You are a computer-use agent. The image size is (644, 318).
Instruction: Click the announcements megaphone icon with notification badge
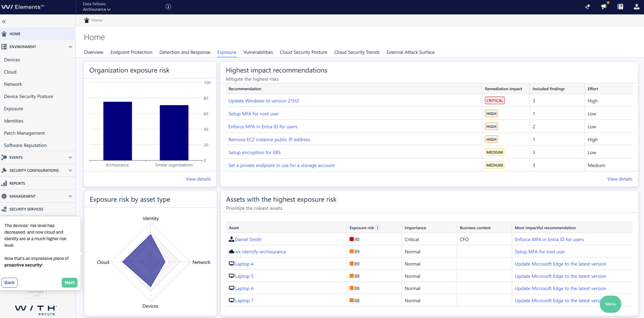click(x=604, y=7)
